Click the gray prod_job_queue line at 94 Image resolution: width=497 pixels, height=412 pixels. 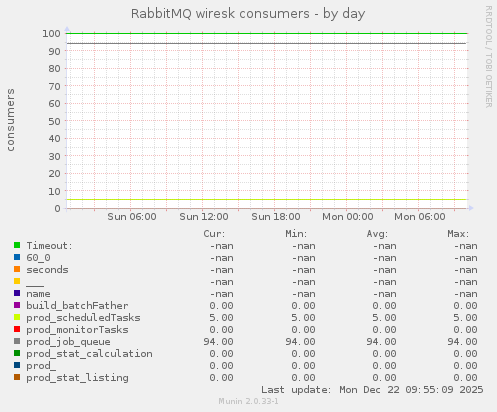(266, 43)
